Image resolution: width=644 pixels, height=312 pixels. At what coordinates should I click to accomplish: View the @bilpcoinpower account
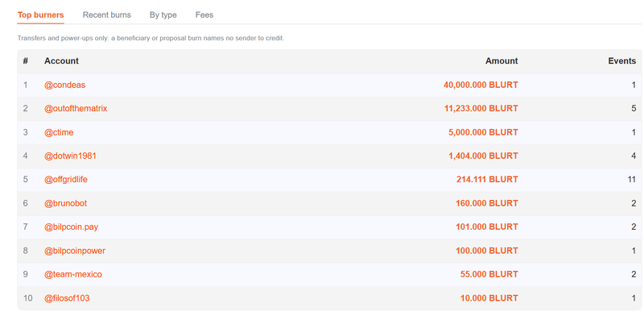[x=75, y=251]
